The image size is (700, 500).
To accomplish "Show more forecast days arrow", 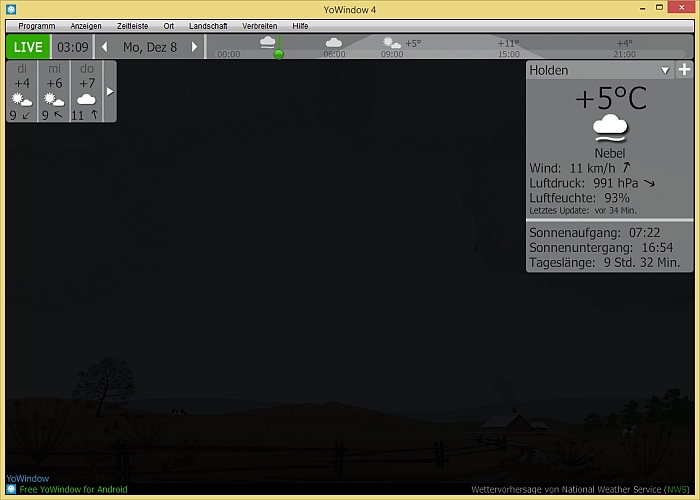I will coord(110,91).
